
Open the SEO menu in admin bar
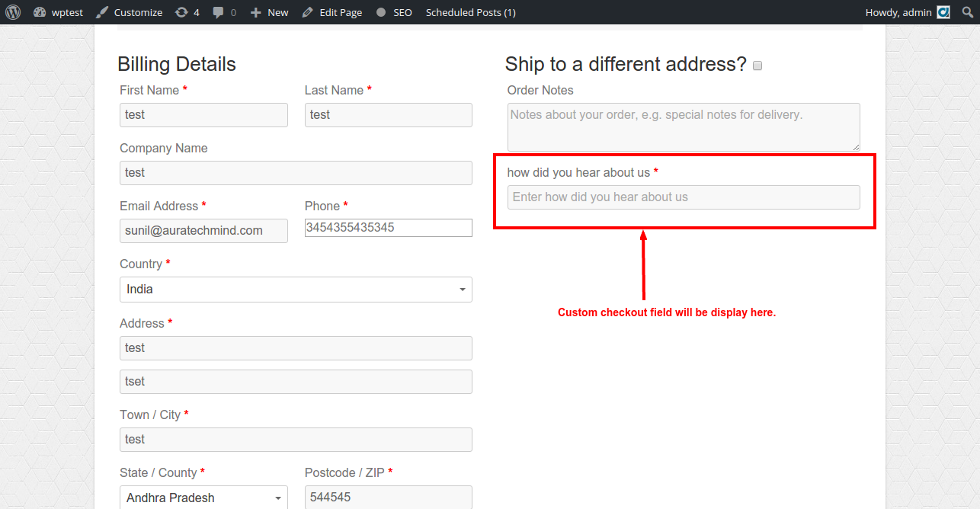pos(394,12)
